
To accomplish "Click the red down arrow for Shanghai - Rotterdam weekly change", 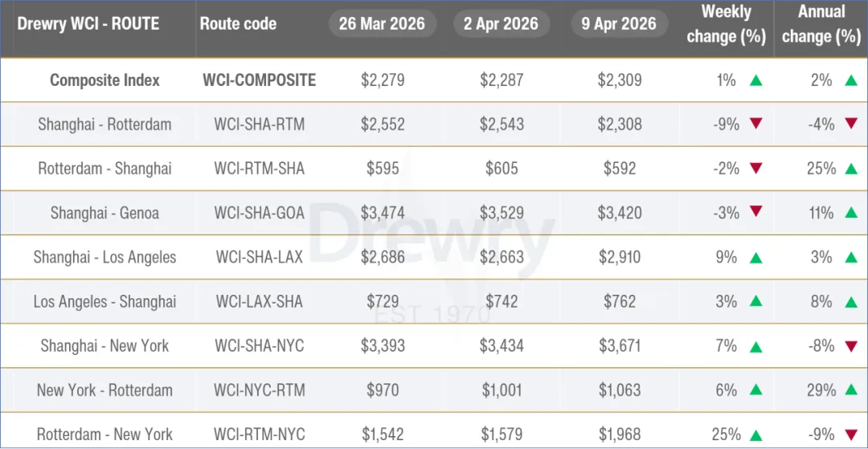I will click(x=756, y=124).
